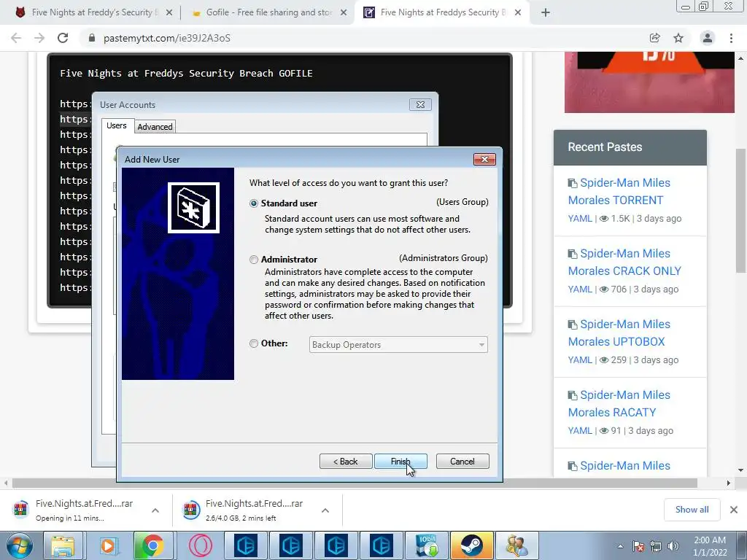Click the Recent Pastes header

[630, 147]
